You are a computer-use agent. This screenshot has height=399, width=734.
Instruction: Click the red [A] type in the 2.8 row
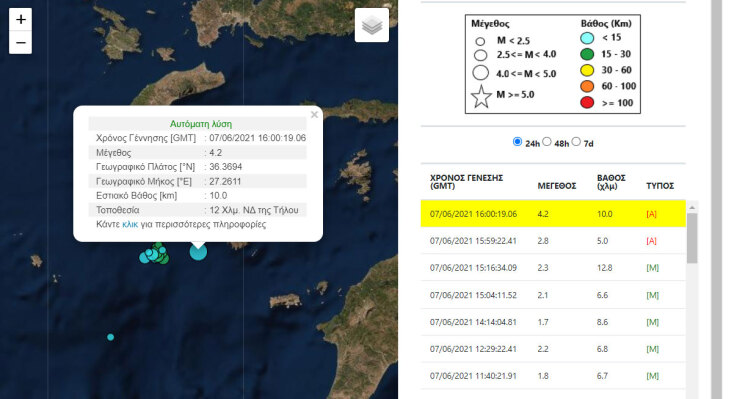pyautogui.click(x=651, y=241)
